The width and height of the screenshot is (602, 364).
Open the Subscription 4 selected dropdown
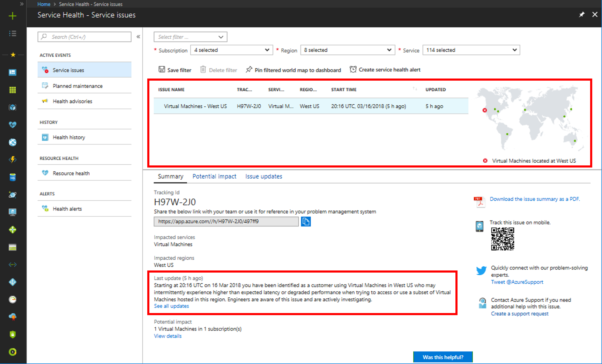[231, 50]
